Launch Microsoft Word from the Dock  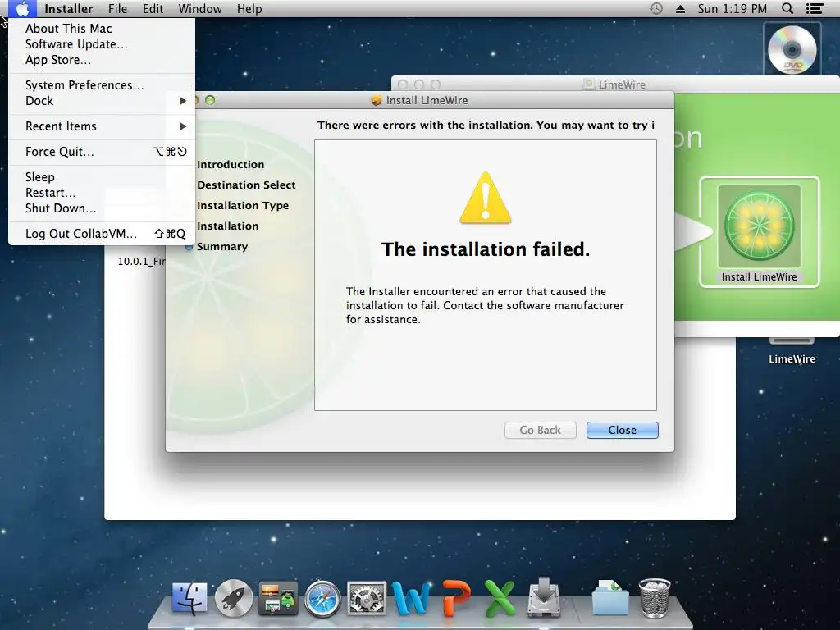coord(411,598)
